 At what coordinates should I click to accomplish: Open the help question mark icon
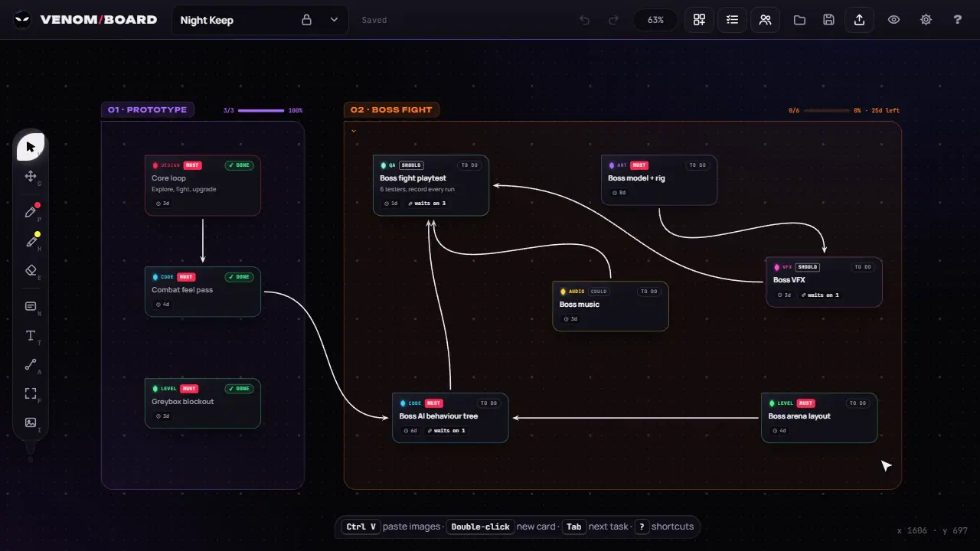(x=957, y=20)
